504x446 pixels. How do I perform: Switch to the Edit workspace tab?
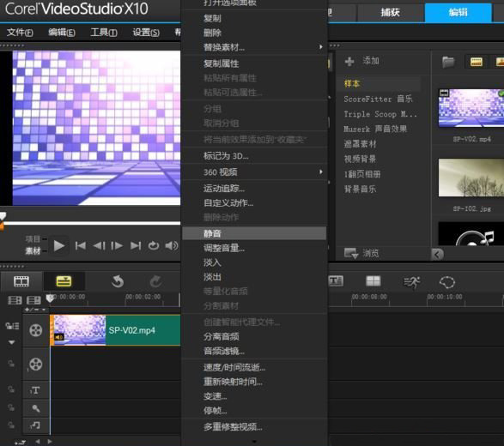pos(458,13)
